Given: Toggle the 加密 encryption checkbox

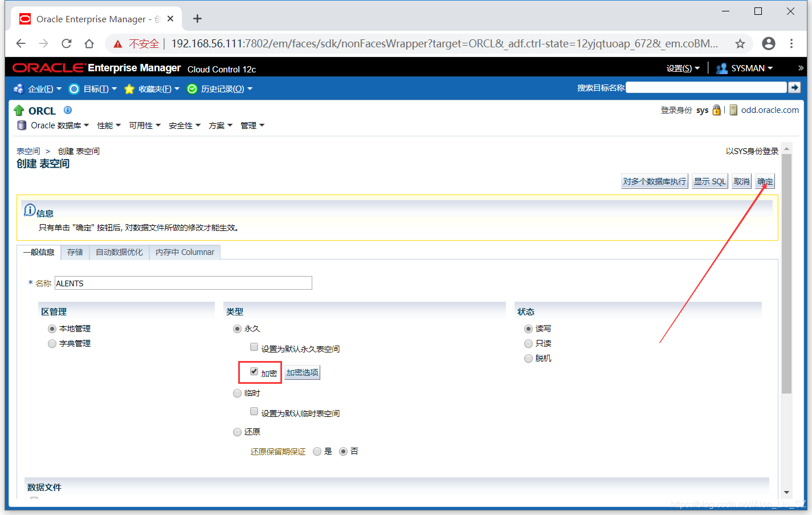Looking at the screenshot, I should point(254,371).
